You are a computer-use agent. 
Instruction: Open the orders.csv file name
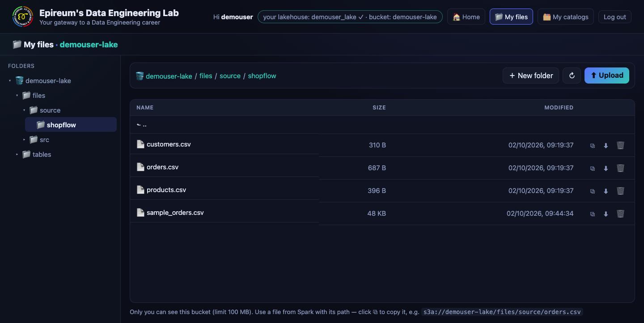162,167
